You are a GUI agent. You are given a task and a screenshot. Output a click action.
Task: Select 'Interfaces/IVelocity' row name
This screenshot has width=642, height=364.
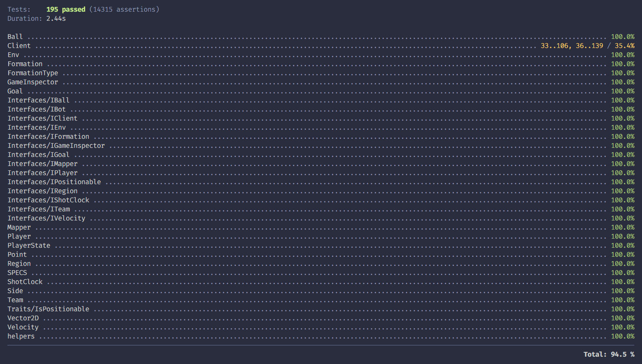coord(46,218)
